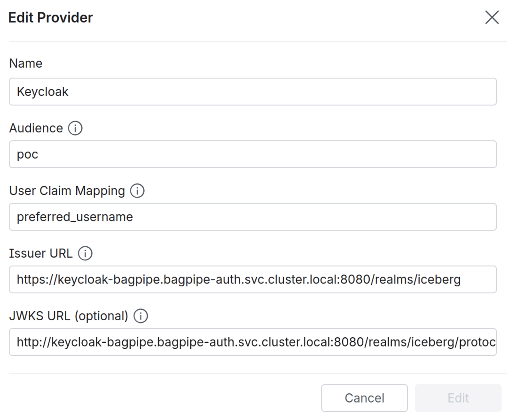Close the Edit Provider dialog with X

(x=492, y=18)
